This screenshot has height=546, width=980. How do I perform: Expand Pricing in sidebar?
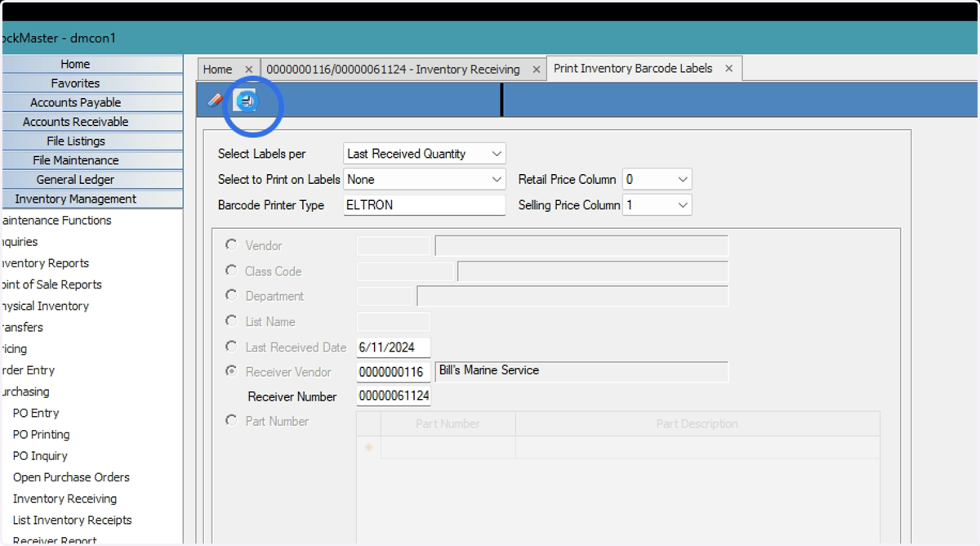tap(14, 349)
